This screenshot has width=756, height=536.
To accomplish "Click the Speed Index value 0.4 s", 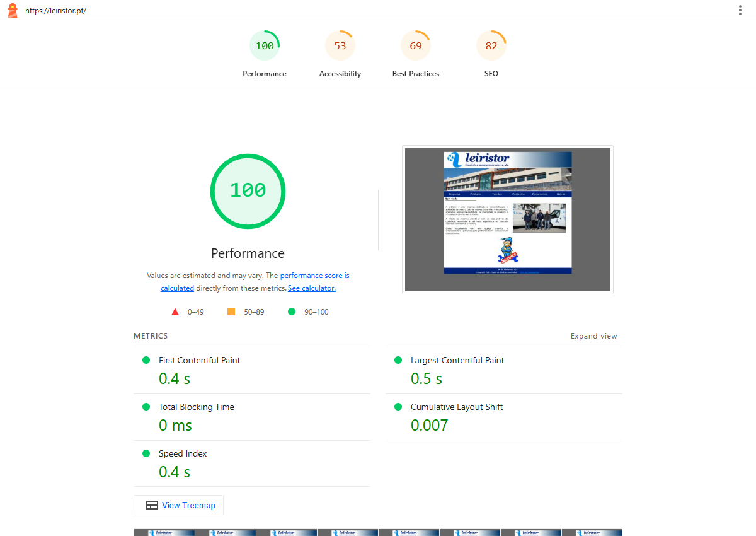I will [x=175, y=472].
